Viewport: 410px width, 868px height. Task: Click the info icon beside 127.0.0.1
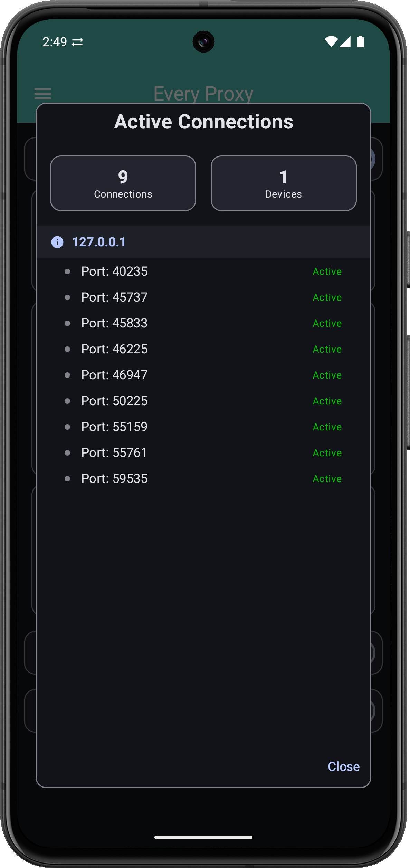point(57,242)
